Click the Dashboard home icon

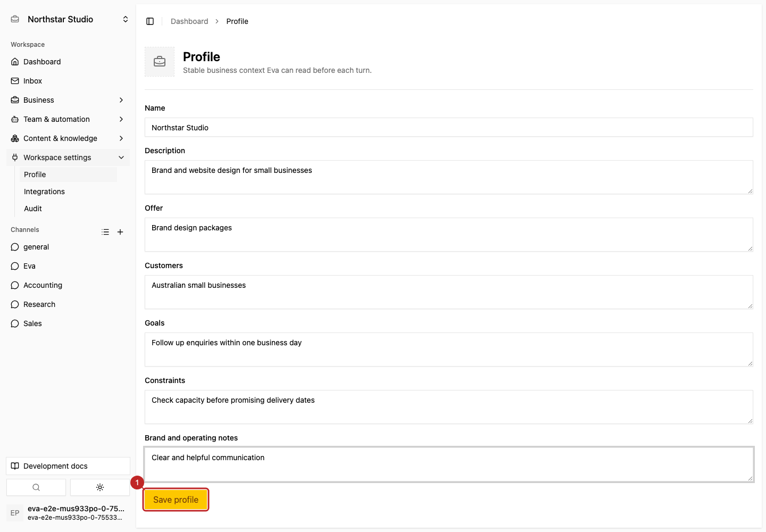pos(15,62)
